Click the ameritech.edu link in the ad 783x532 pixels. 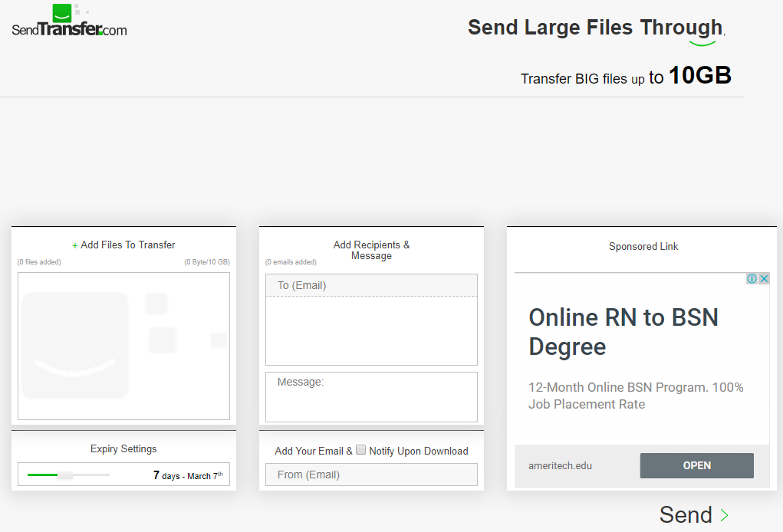560,465
